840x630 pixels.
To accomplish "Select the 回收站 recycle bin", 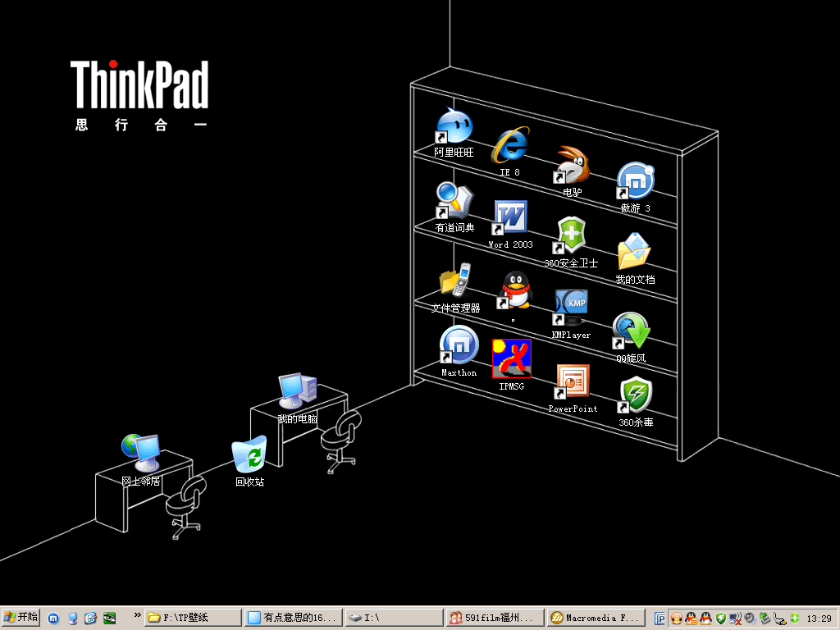I will (x=249, y=461).
